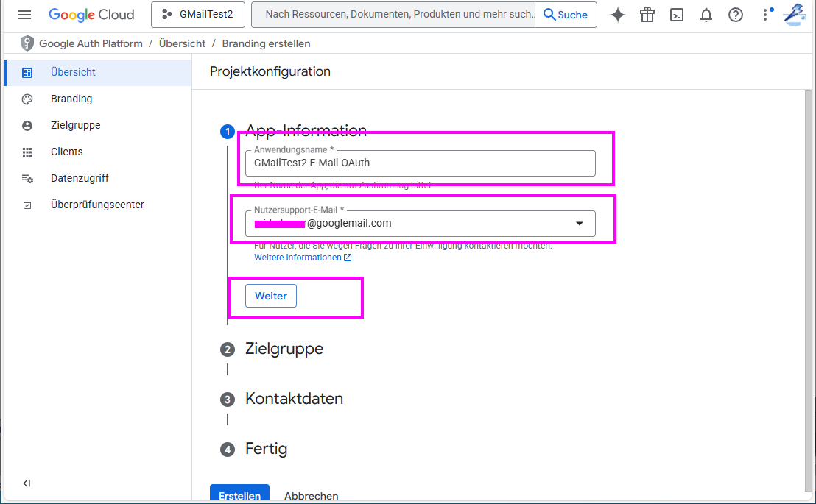Open the hamburger navigation menu
Screen dimensions: 816x504
coord(24,15)
